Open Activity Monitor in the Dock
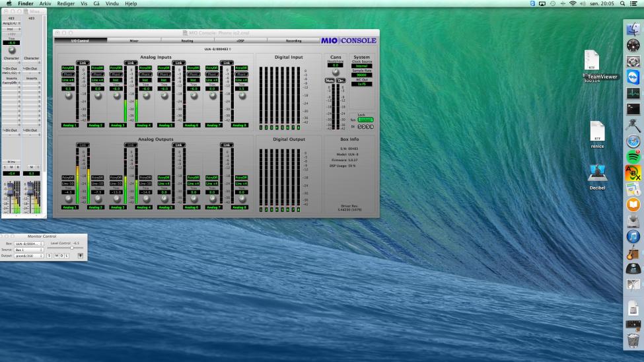This screenshot has height=362, width=644. tap(633, 93)
